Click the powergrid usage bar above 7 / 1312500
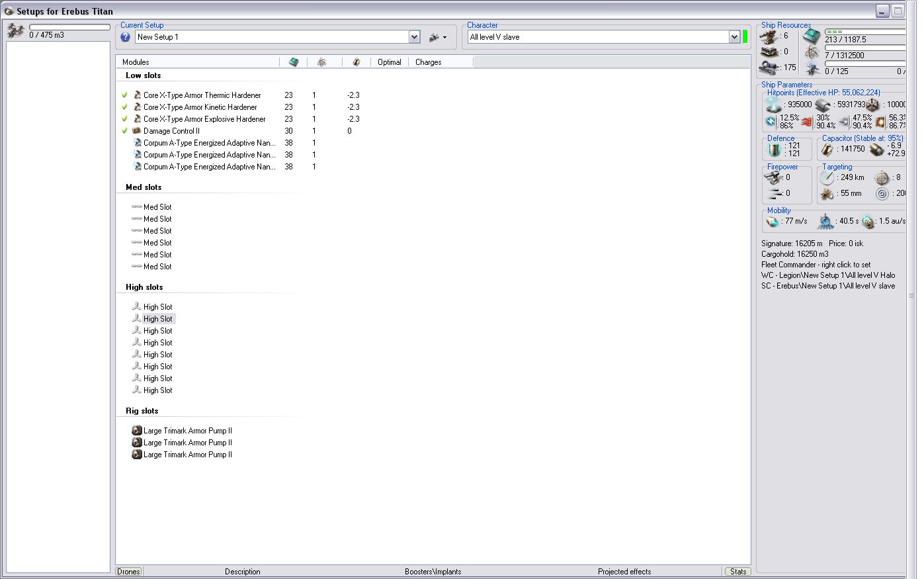The width and height of the screenshot is (924, 579). 865,48
